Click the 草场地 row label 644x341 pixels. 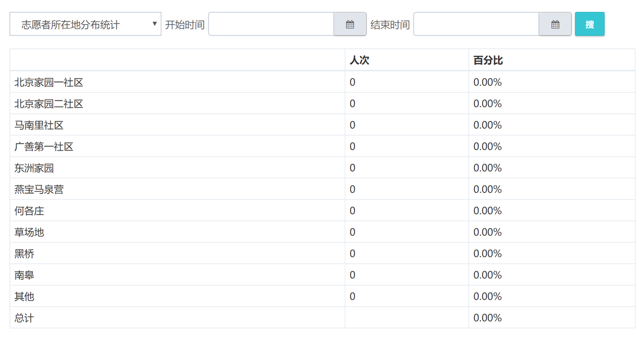coord(29,233)
